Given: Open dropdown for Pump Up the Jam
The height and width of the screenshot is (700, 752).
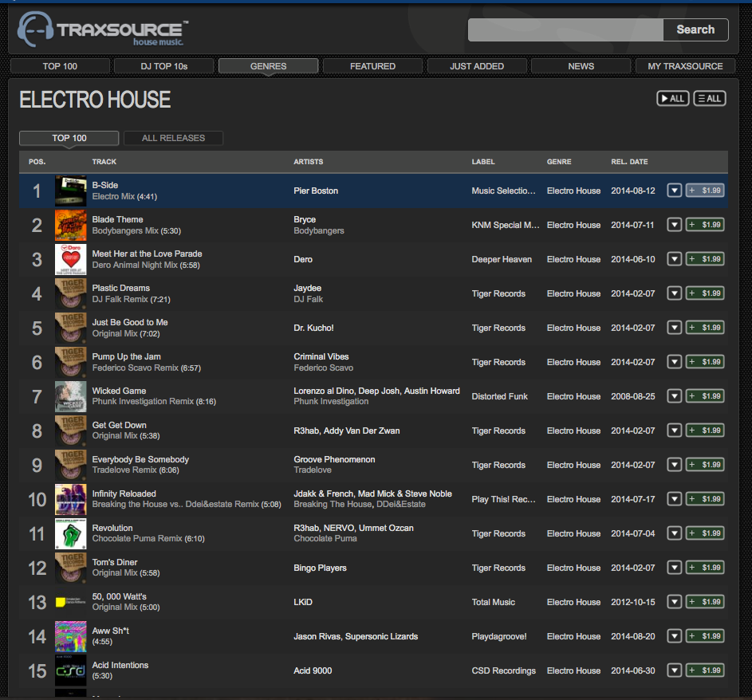Looking at the screenshot, I should click(x=675, y=361).
